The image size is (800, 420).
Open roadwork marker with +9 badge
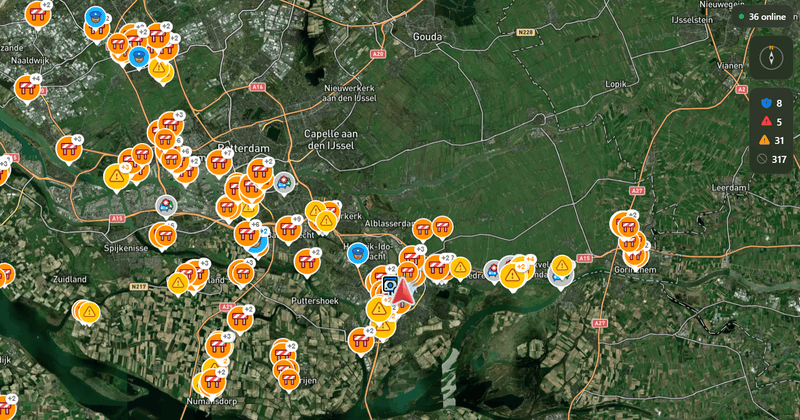[289, 229]
